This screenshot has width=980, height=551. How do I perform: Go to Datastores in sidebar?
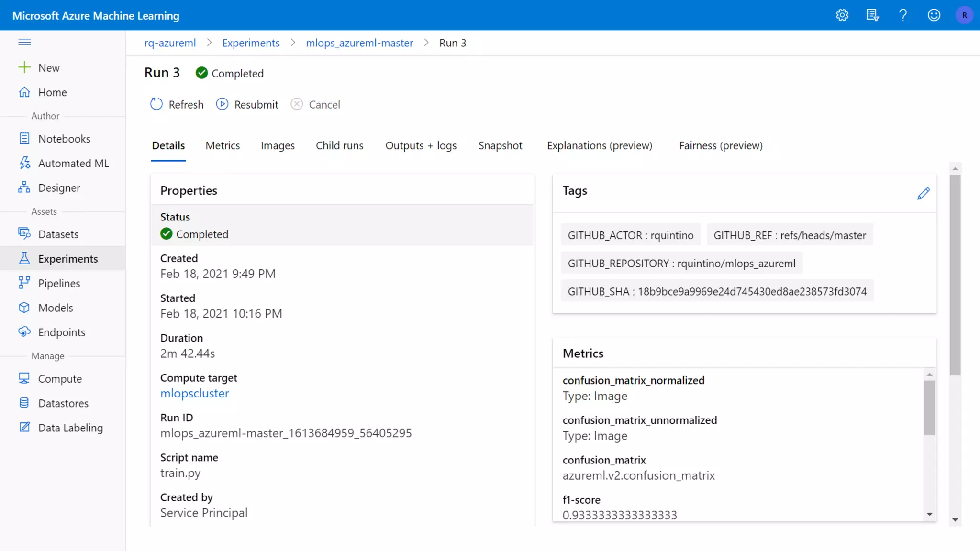point(63,403)
